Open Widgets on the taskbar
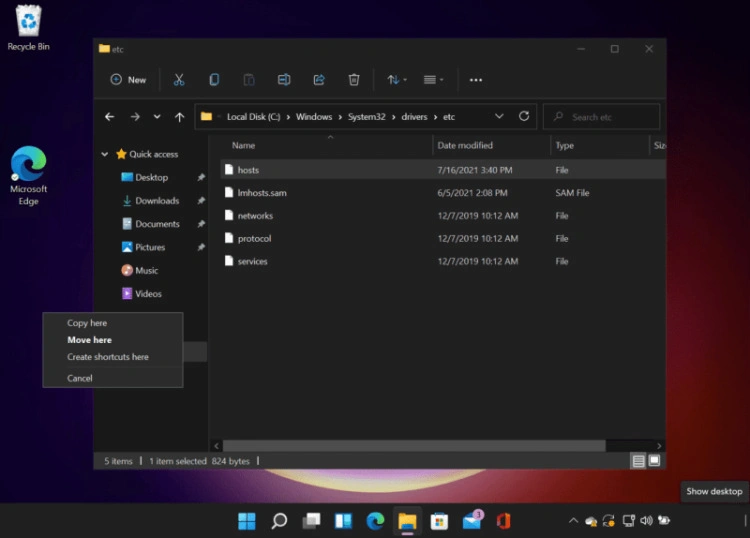 coord(343,521)
